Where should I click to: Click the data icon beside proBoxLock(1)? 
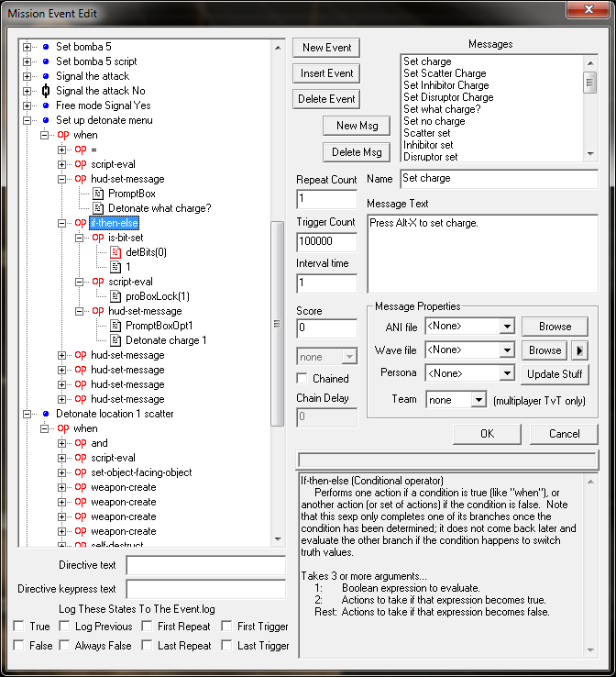click(115, 296)
